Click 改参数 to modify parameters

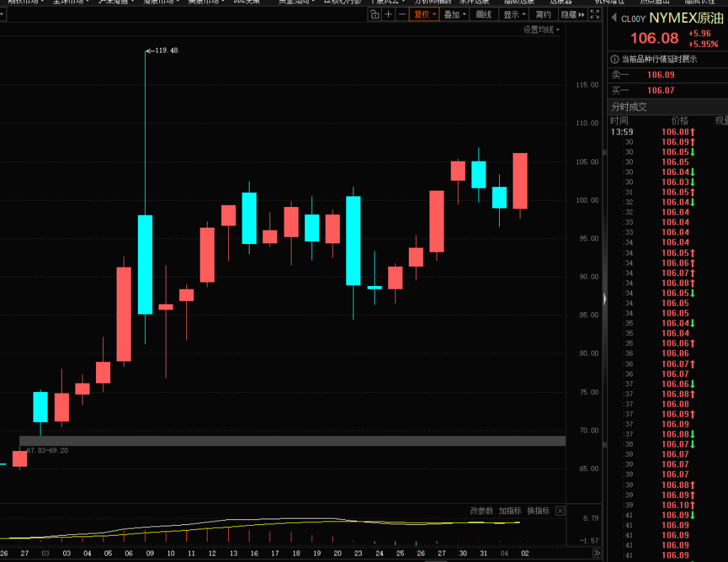click(481, 511)
